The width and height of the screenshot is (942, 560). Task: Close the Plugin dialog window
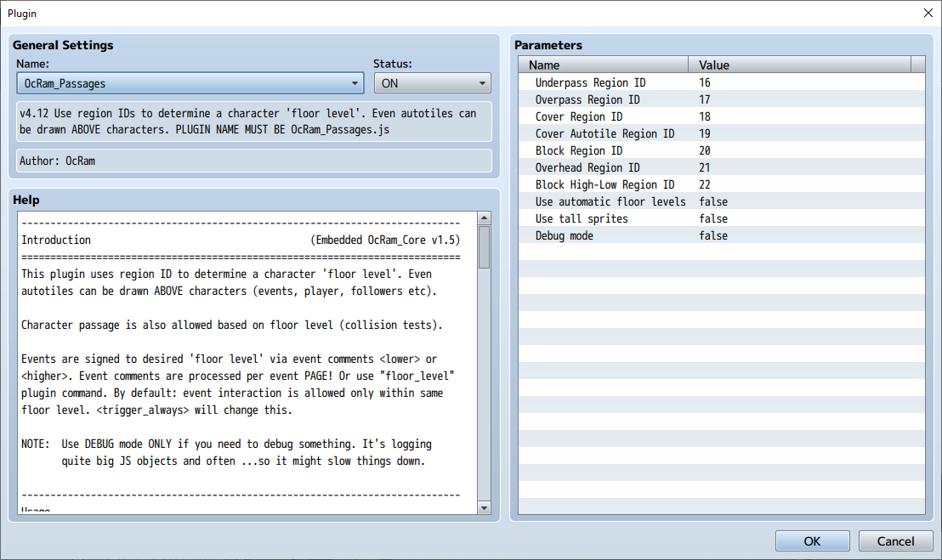pos(928,13)
